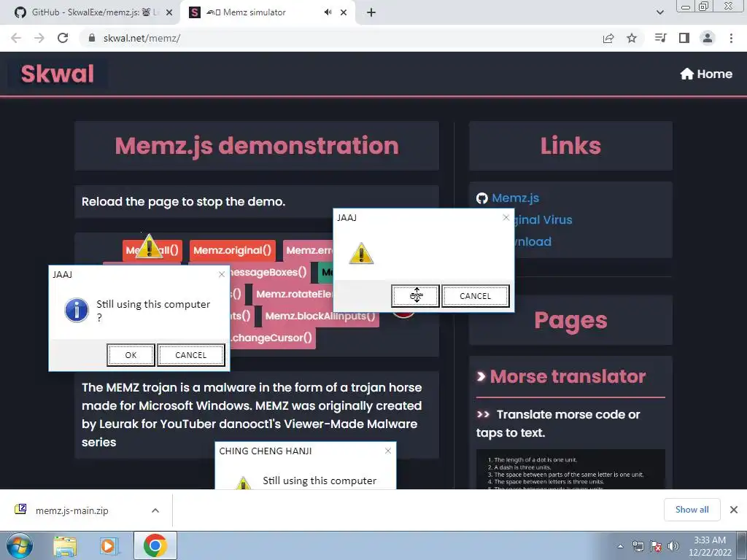Share this page using the share icon
The height and width of the screenshot is (560, 747).
608,38
